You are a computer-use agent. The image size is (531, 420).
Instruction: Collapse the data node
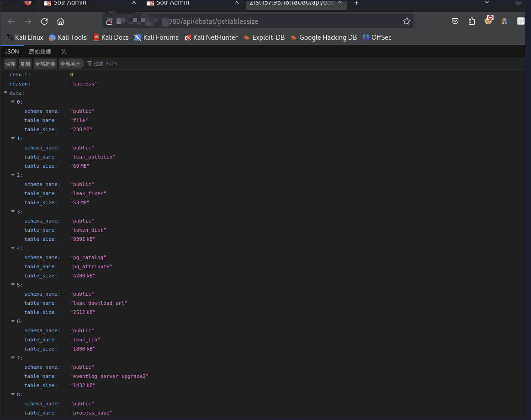(x=5, y=92)
